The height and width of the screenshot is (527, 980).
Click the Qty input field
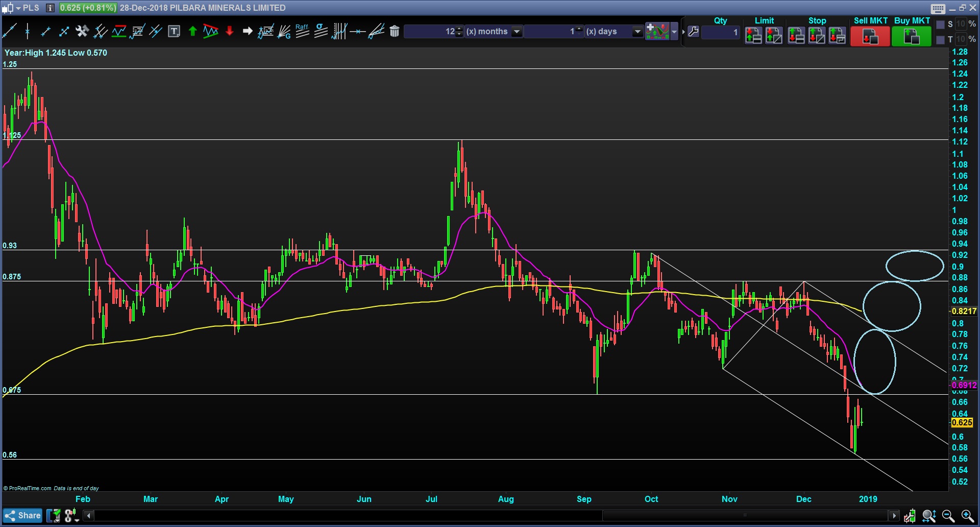coord(721,32)
